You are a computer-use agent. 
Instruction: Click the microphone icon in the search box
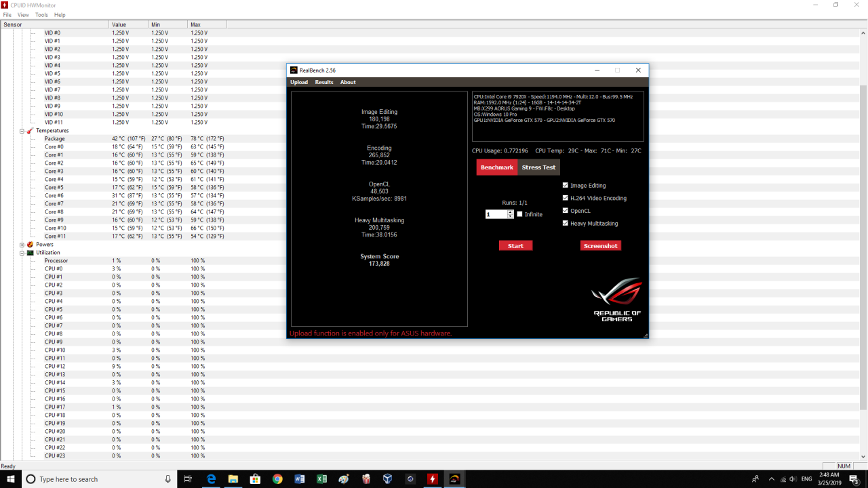pos(168,479)
